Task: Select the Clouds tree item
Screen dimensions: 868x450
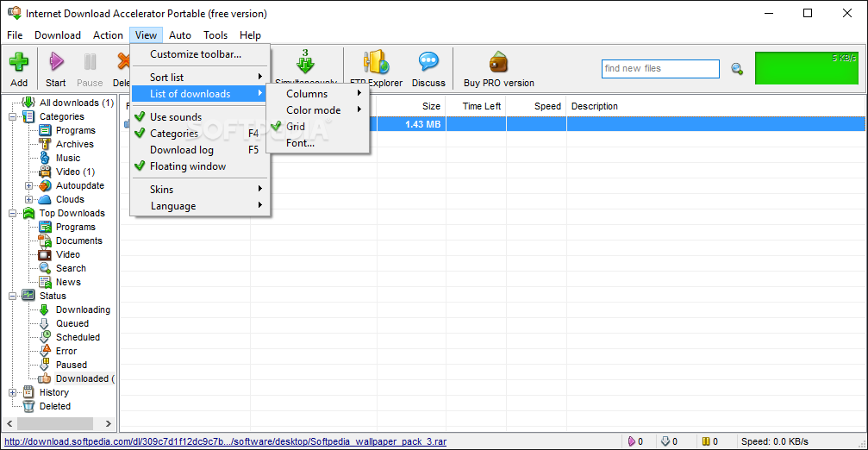Action: coord(70,199)
